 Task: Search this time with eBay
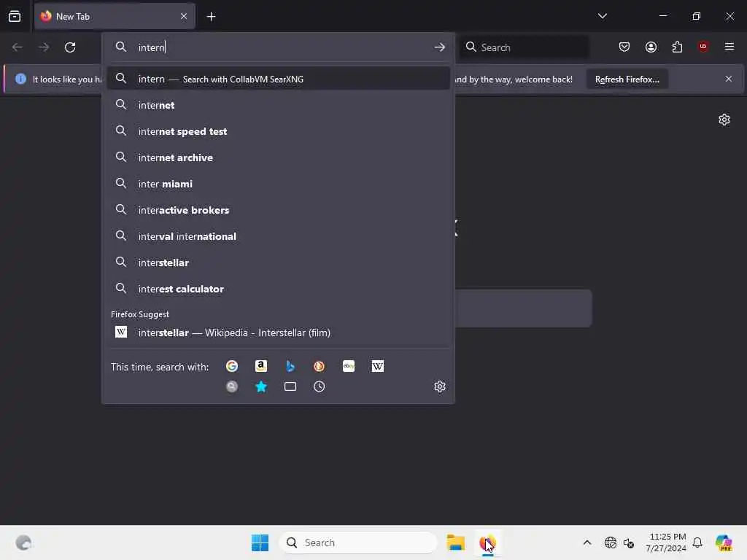pyautogui.click(x=348, y=366)
